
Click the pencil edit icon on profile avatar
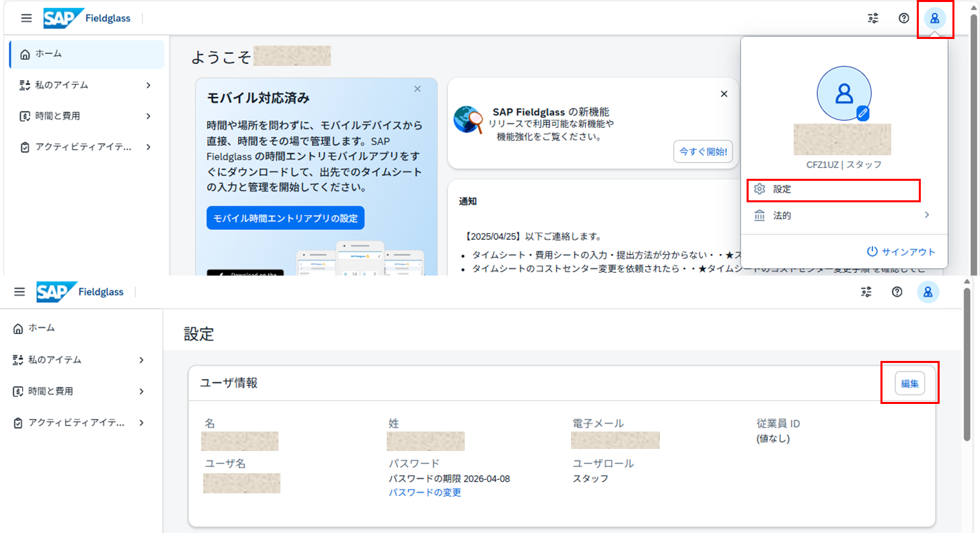pos(863,113)
